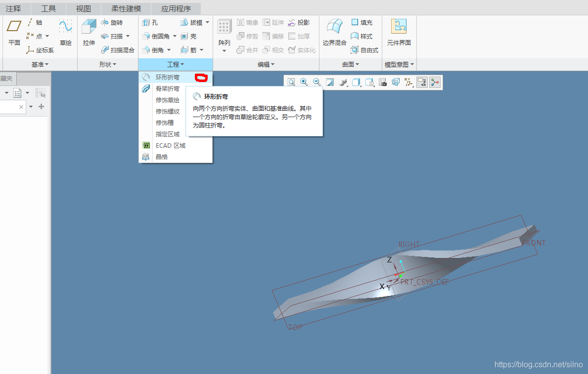
Task: Switch to the 柔性建模 ribbon tab
Action: point(126,8)
